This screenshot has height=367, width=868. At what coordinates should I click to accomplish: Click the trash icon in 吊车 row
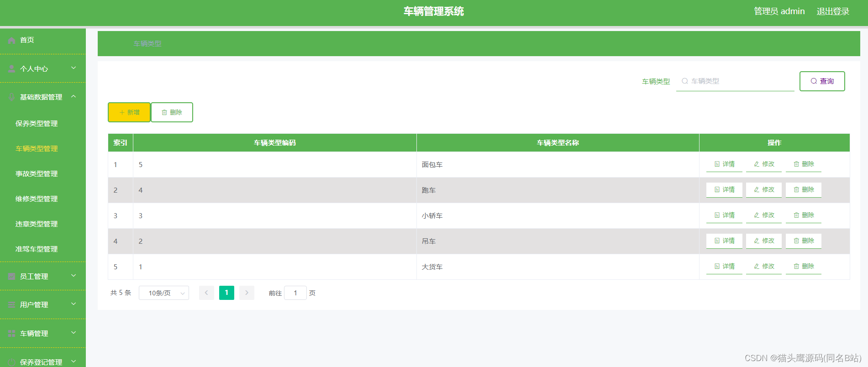click(796, 241)
